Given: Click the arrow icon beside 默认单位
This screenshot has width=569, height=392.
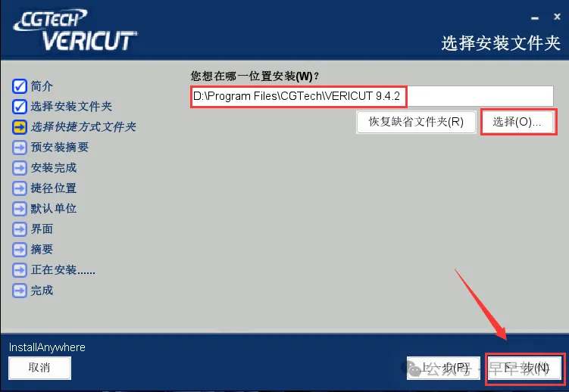Looking at the screenshot, I should click(x=19, y=209).
